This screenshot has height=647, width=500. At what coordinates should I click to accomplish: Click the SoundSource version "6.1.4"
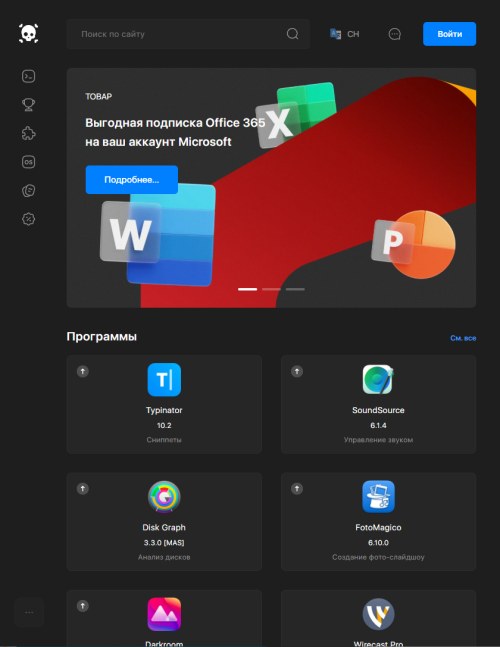(378, 425)
